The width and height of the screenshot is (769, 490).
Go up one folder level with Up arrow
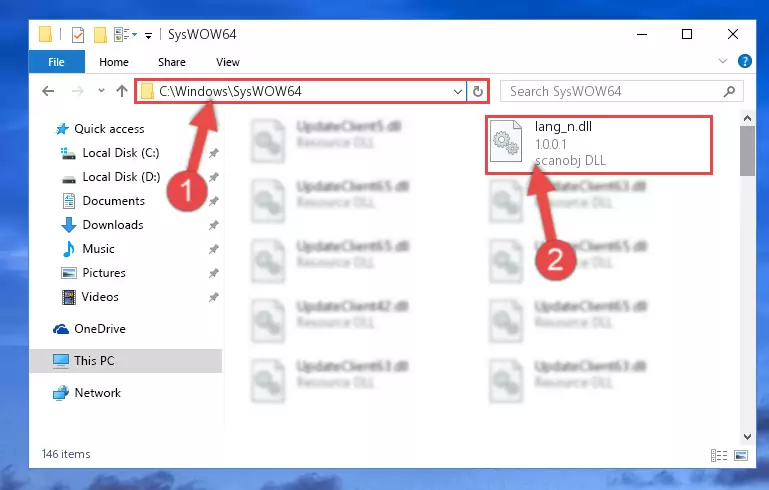122,91
